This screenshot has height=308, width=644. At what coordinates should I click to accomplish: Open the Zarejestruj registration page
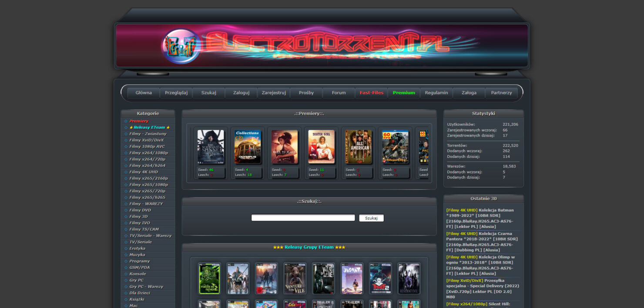click(274, 93)
